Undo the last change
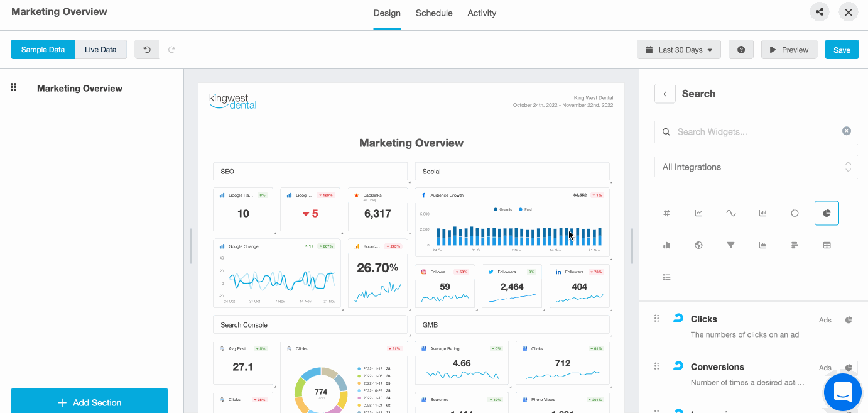This screenshot has width=868, height=413. coord(147,50)
